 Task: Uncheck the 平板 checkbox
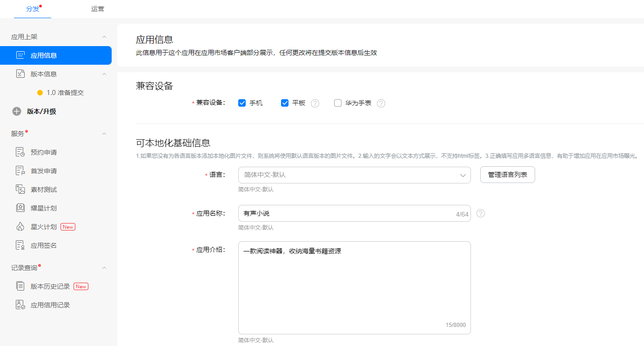pos(285,103)
